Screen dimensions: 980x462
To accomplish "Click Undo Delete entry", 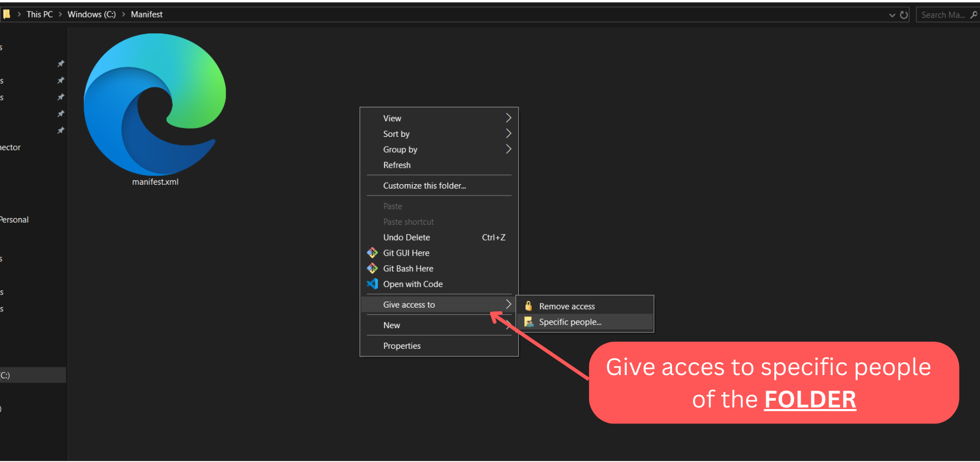I will click(439, 237).
